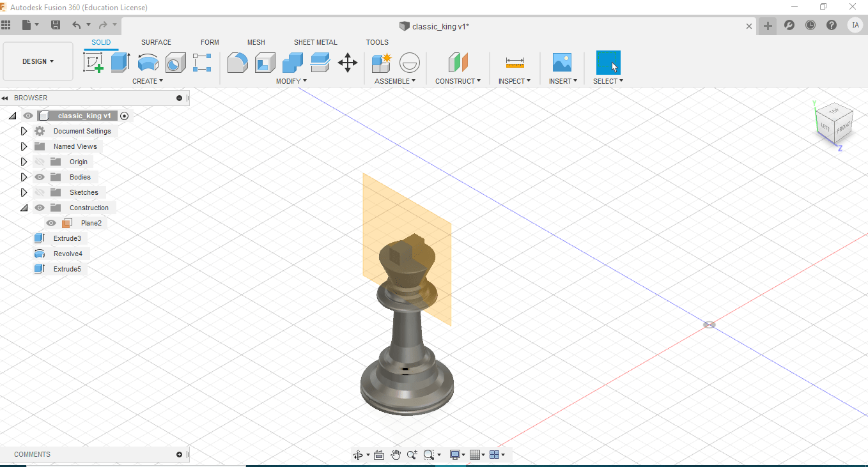Open the ASSEMBLE dropdown menu
This screenshot has height=467, width=868.
(x=395, y=81)
